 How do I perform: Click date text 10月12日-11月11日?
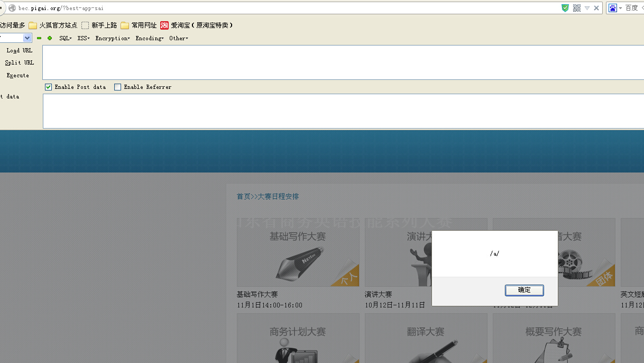(x=395, y=305)
